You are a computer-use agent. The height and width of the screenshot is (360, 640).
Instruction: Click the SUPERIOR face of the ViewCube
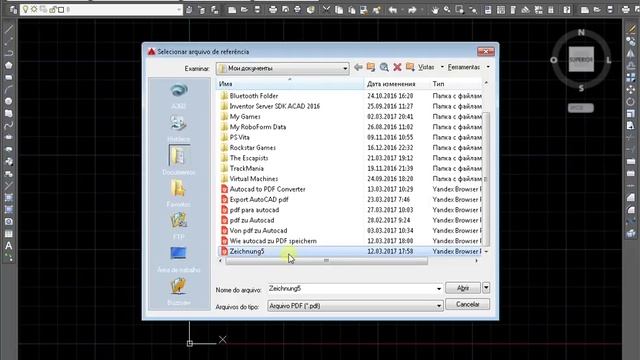[581, 60]
